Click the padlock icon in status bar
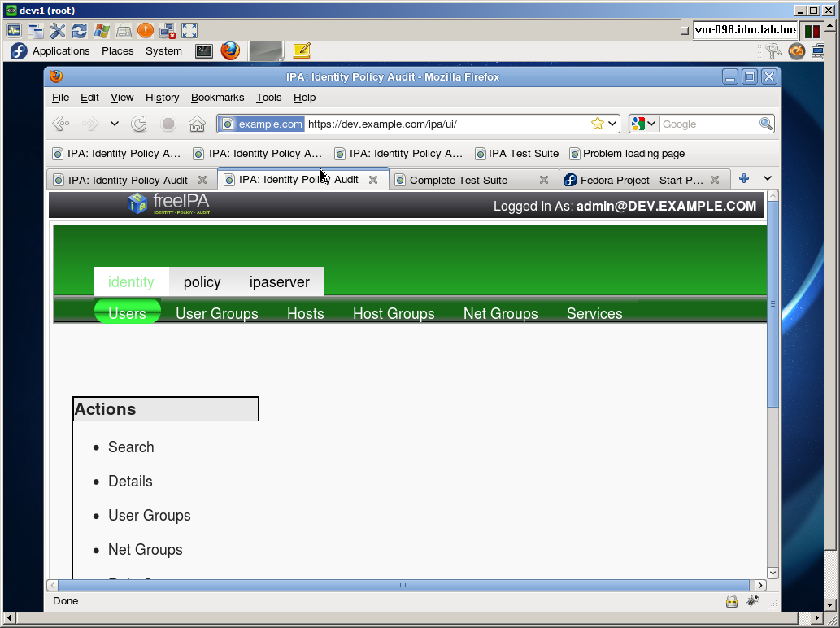The width and height of the screenshot is (840, 628). (732, 601)
